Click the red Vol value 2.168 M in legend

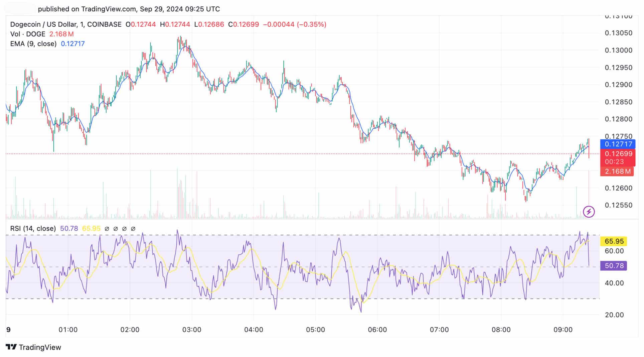click(61, 34)
